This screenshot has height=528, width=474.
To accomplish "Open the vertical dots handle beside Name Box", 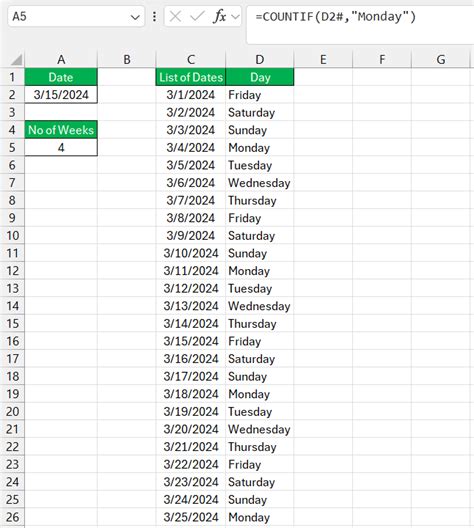I will coord(154,16).
